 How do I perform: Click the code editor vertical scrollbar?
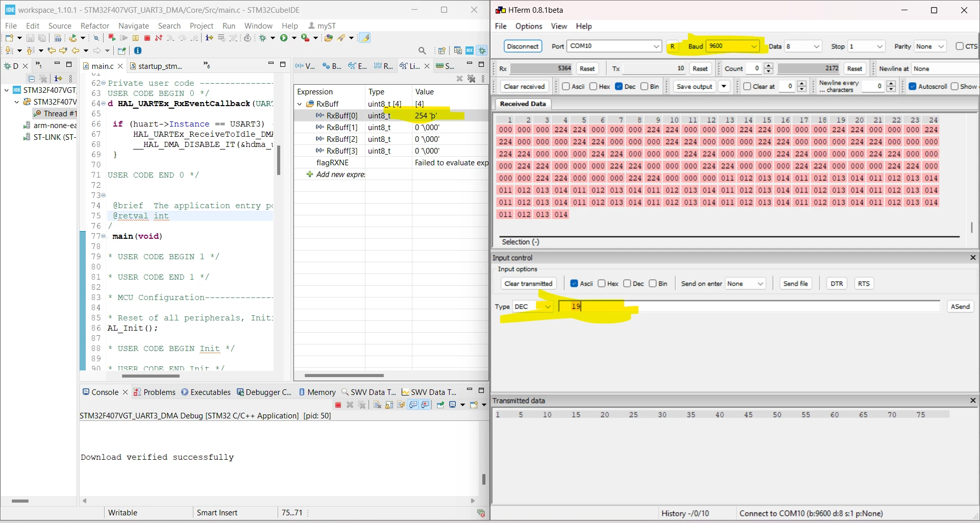[279, 160]
